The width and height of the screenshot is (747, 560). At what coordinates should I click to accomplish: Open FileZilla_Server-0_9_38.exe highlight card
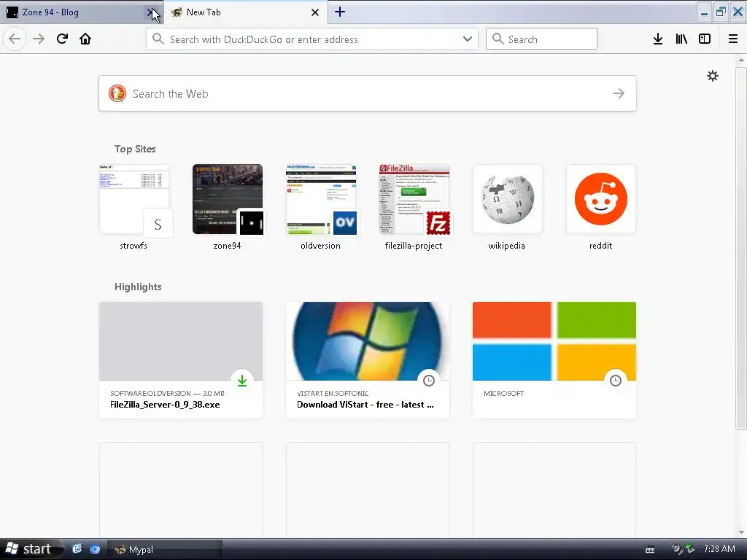tap(181, 360)
